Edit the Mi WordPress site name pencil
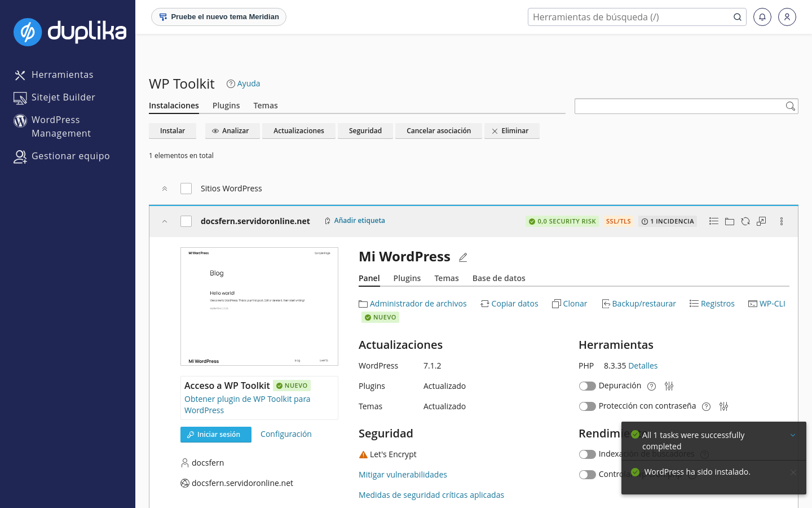This screenshot has height=508, width=812. 463,257
